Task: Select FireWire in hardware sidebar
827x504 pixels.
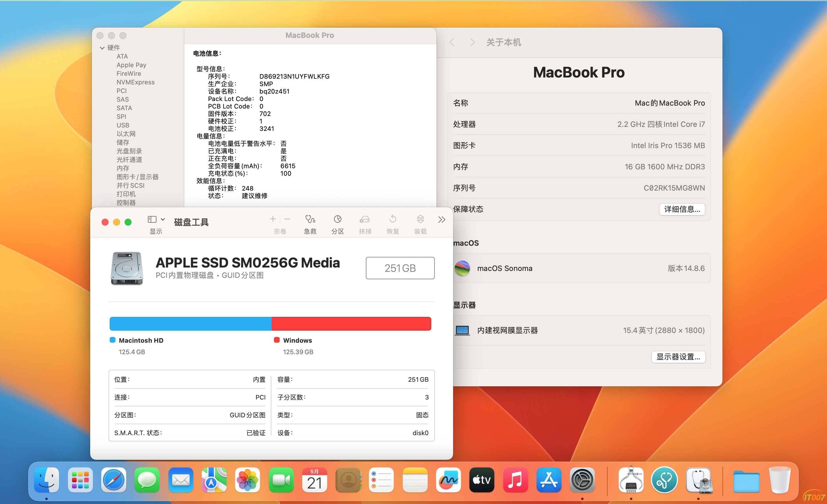Action: point(129,73)
